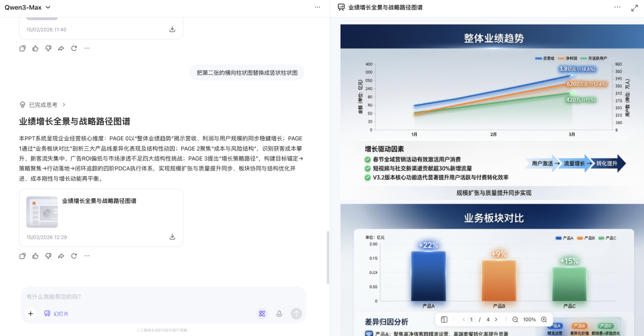Click thumbs down on the latest response
Image resolution: width=644 pixels, height=336 pixels.
click(48, 256)
